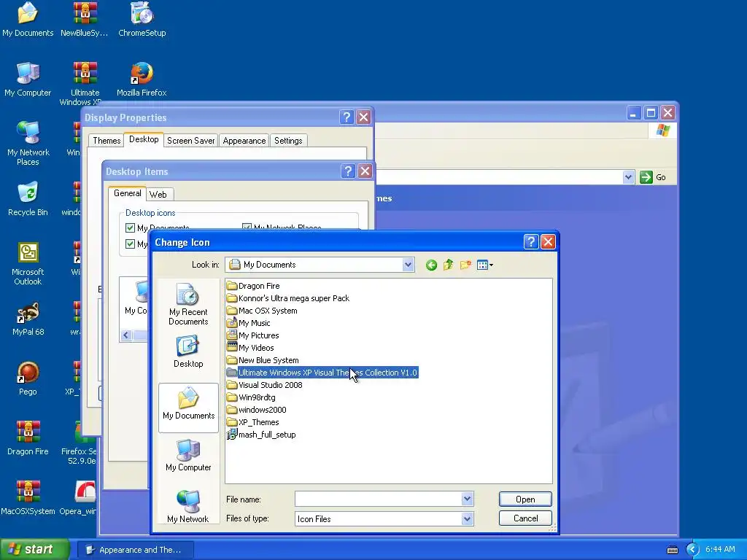Go up one folder level
The image size is (747, 560).
(449, 265)
